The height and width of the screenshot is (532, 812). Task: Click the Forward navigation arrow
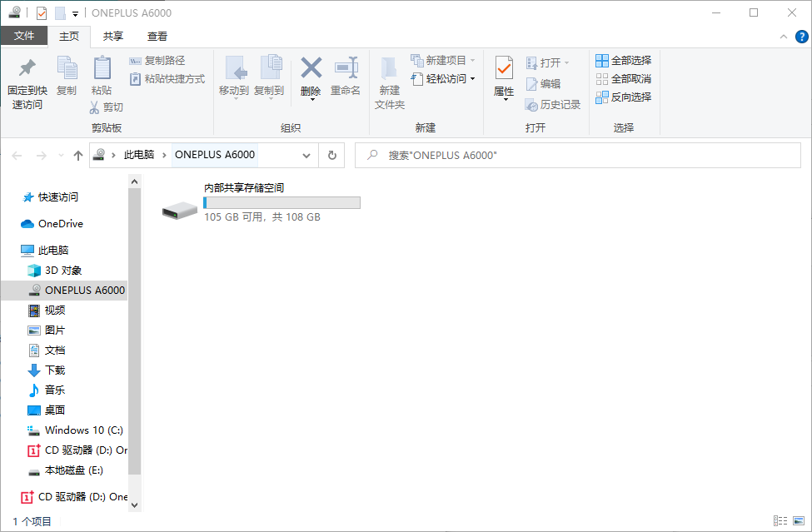coord(42,155)
